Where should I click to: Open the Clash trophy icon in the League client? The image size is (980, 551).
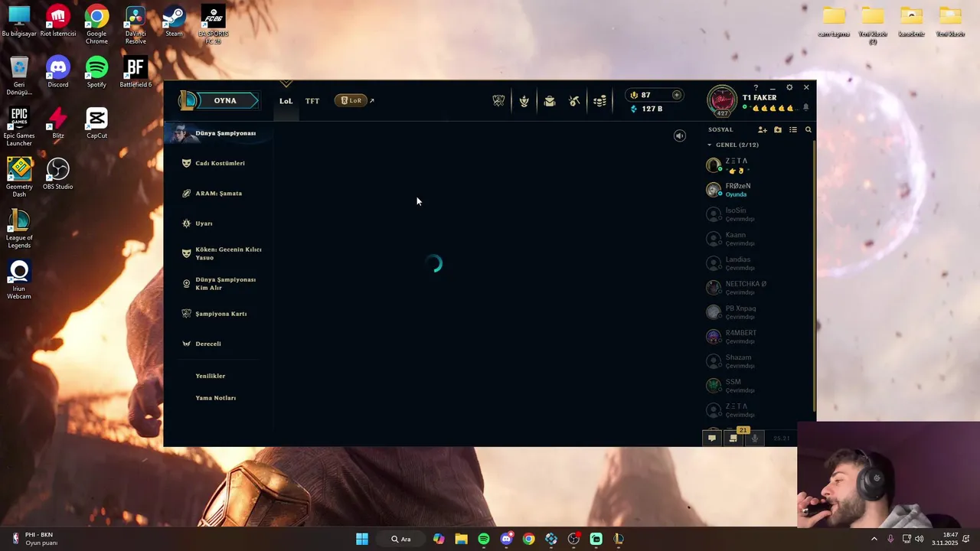(x=498, y=101)
